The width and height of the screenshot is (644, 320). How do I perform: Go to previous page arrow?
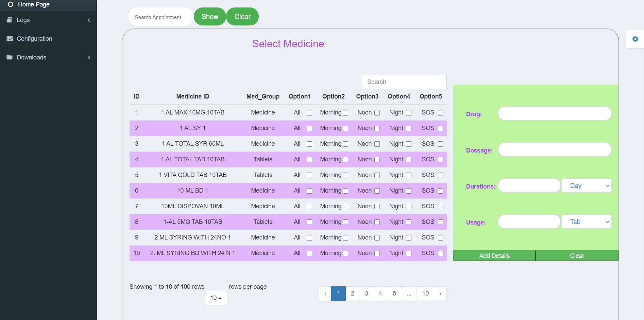coord(325,294)
